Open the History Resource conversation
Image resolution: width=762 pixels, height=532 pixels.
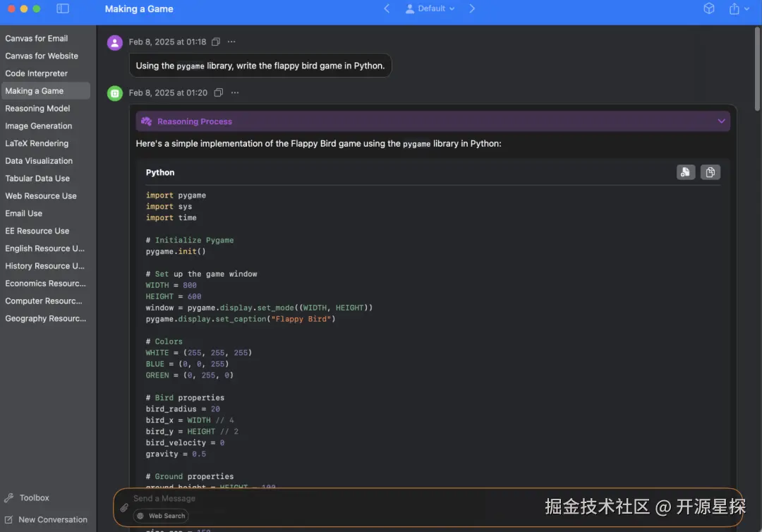[45, 266]
